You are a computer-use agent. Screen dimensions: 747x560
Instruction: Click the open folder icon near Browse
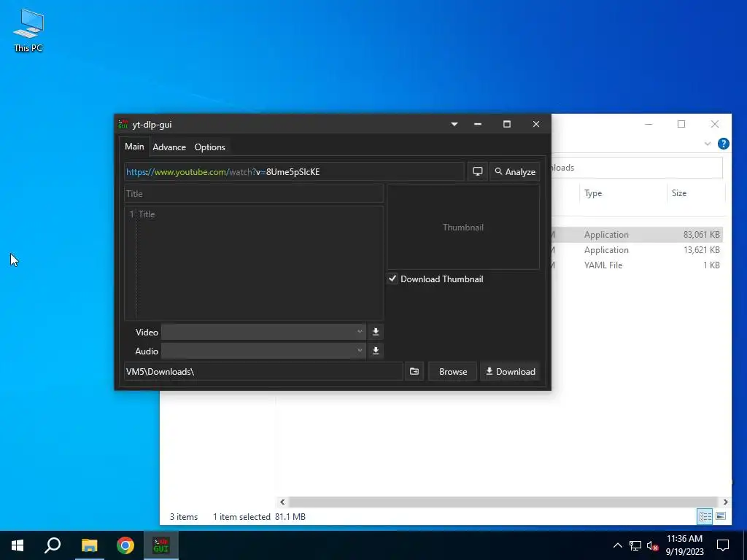414,371
